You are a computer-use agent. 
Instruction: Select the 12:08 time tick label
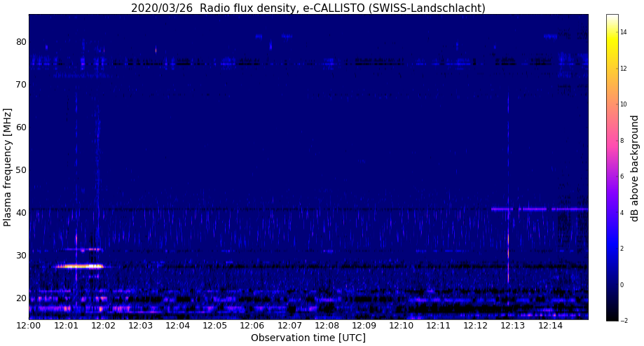pyautogui.click(x=327, y=326)
